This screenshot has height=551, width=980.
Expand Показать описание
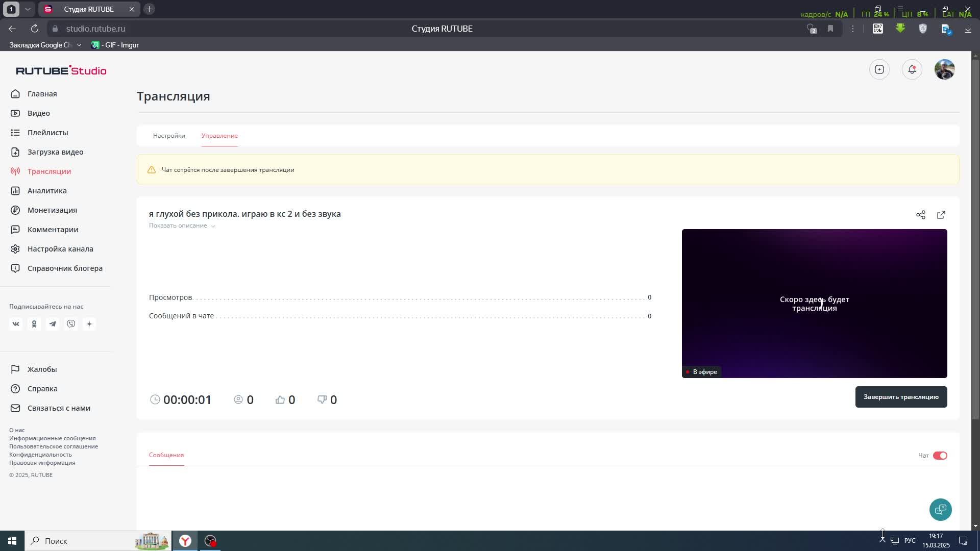click(x=182, y=226)
